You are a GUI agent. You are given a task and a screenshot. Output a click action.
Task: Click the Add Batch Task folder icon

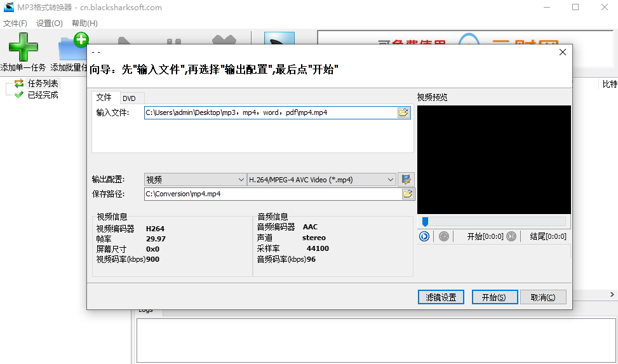point(73,47)
